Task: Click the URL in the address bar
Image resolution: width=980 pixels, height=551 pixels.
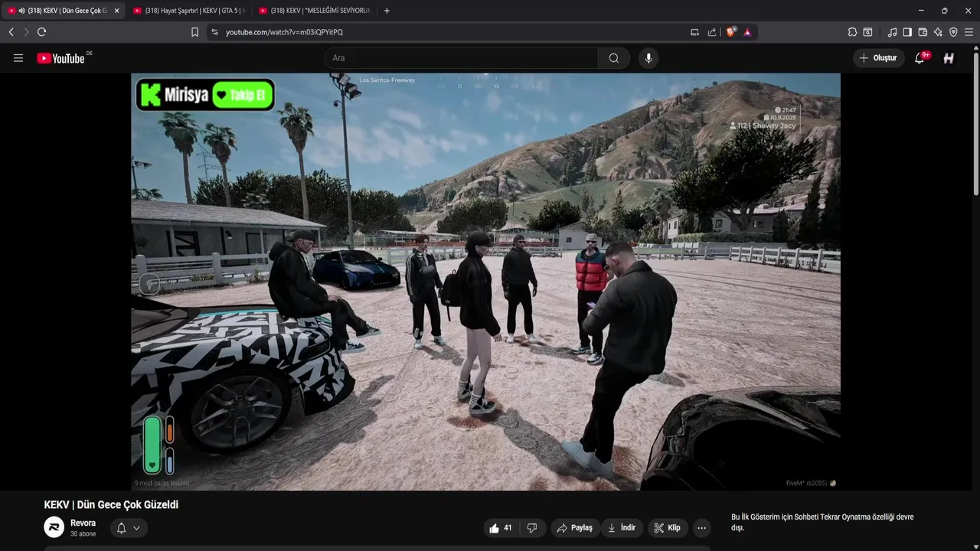Action: pyautogui.click(x=284, y=32)
